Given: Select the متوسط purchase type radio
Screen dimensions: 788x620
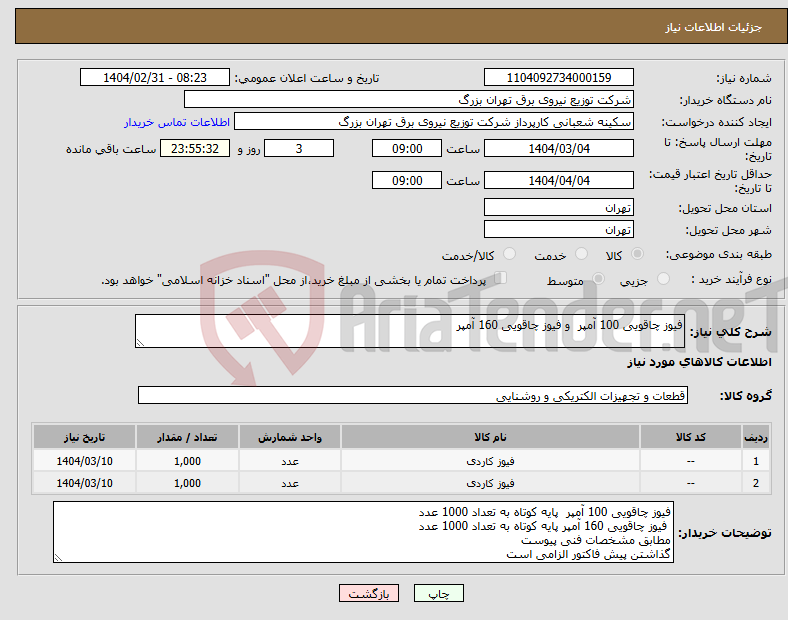Looking at the screenshot, I should (x=598, y=279).
